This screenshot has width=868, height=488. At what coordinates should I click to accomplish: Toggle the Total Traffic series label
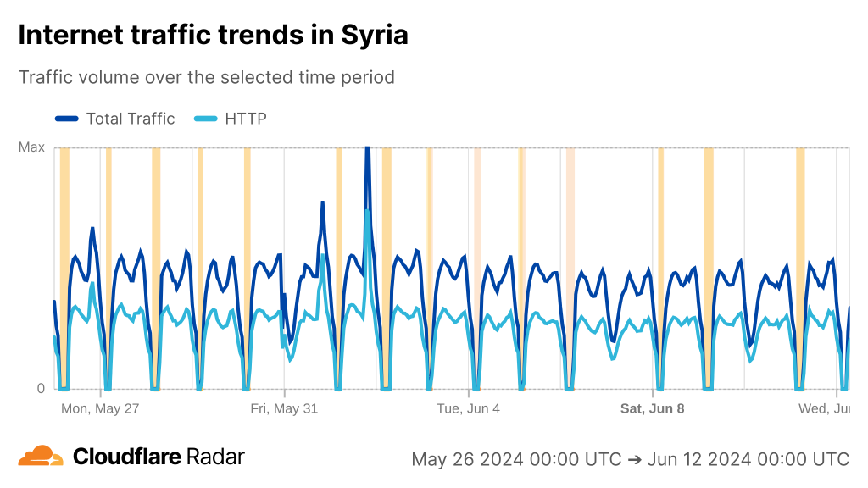130,119
